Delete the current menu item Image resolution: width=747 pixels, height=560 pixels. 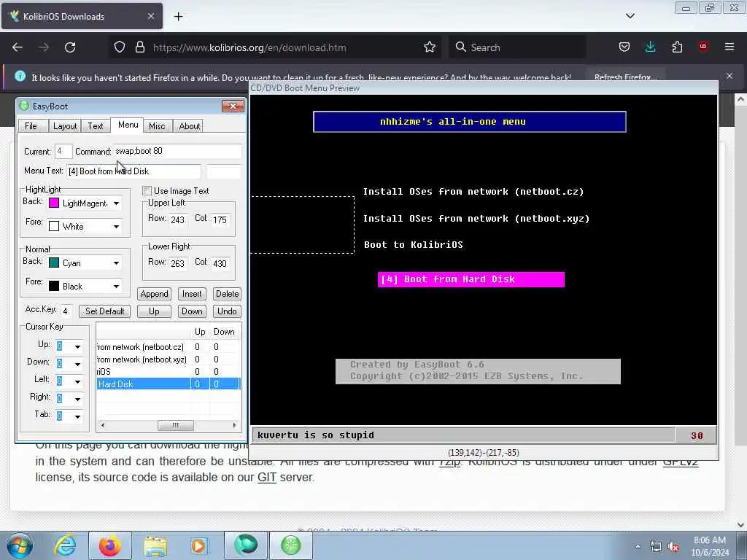tap(228, 294)
